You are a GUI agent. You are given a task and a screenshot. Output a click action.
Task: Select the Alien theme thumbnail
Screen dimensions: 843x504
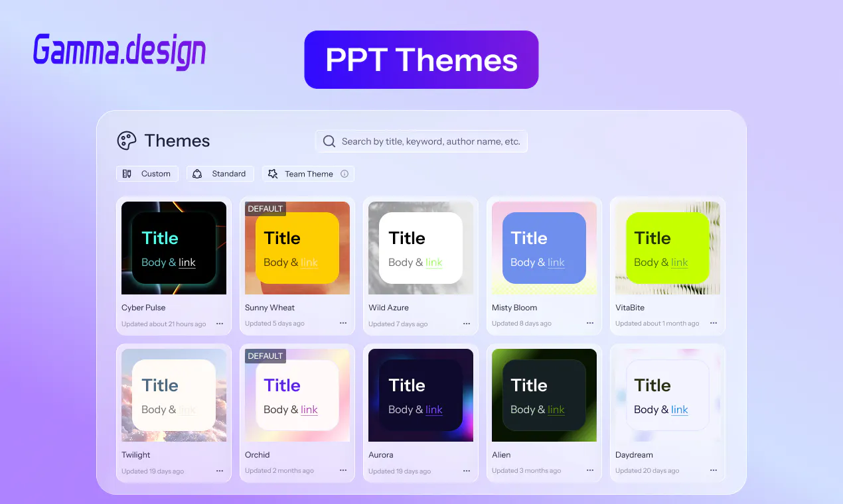pos(544,395)
